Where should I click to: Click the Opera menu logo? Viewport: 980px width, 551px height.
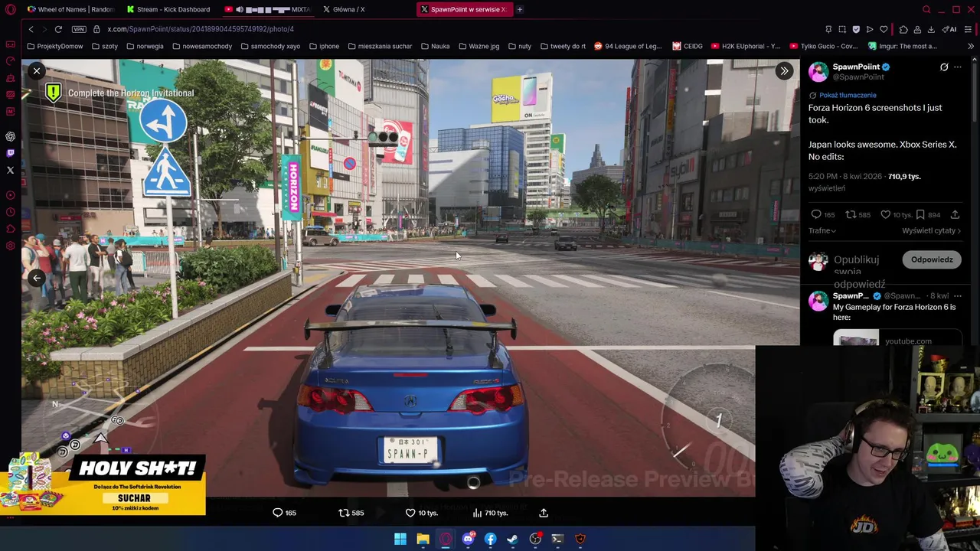tap(10, 9)
